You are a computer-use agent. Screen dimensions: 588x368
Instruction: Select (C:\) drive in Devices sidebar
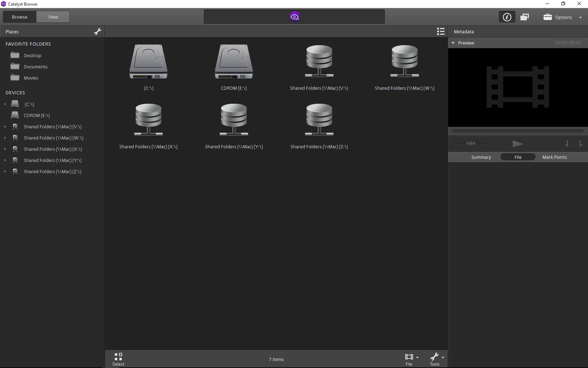(29, 104)
